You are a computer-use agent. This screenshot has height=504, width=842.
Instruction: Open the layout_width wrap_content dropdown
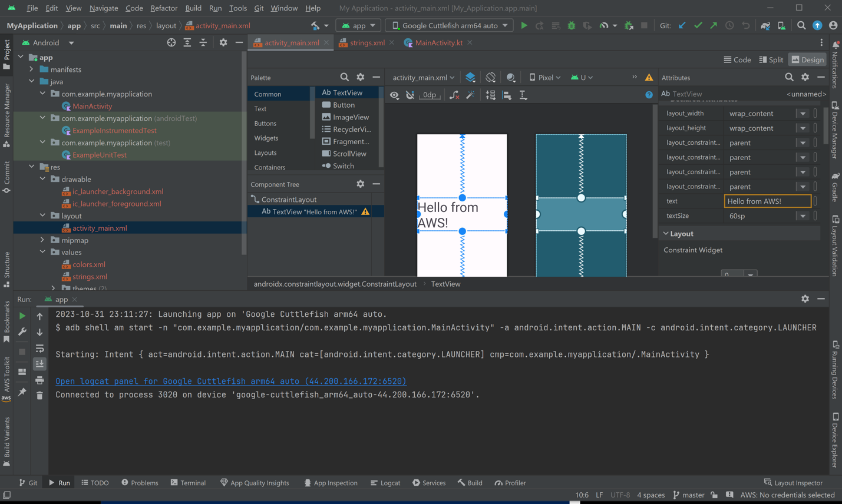point(802,113)
